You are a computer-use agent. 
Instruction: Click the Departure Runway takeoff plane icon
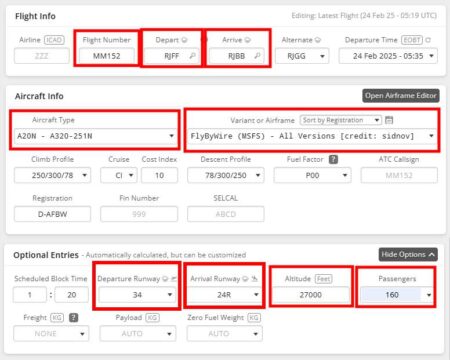click(x=174, y=279)
